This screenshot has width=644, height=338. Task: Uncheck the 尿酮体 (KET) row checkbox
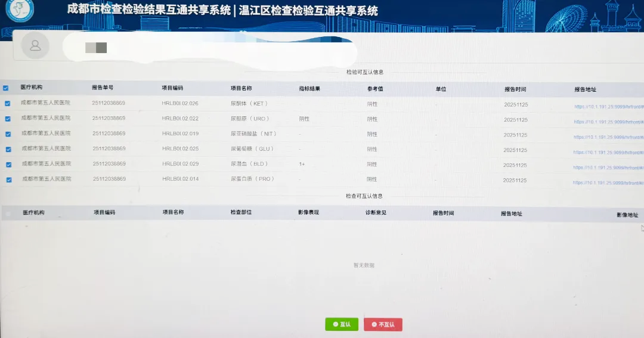tap(7, 104)
